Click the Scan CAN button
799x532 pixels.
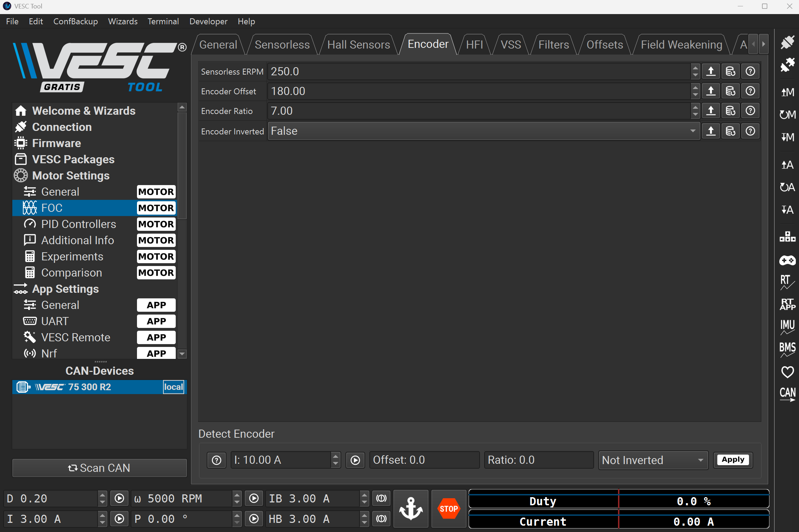click(99, 468)
